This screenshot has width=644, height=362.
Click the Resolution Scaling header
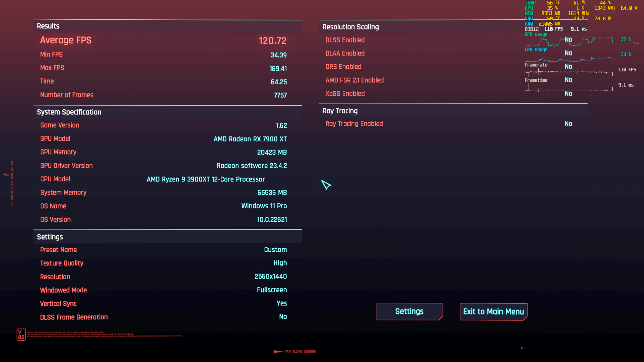350,27
